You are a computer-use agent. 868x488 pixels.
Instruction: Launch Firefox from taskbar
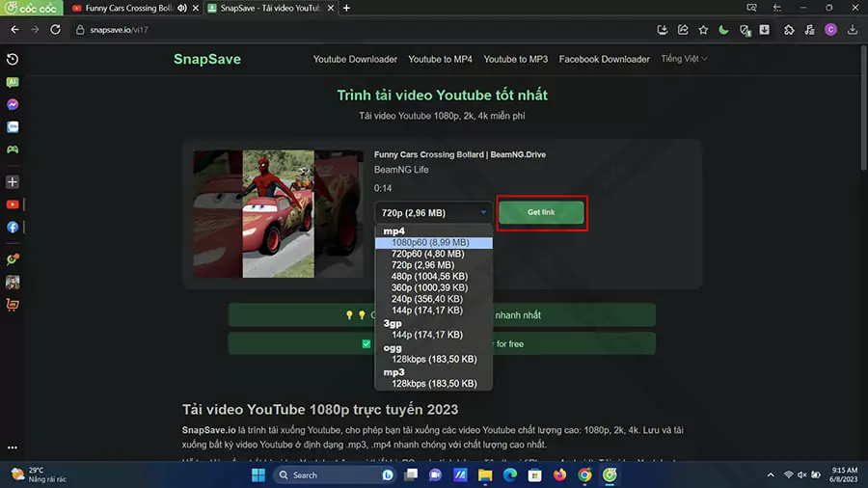pyautogui.click(x=559, y=474)
